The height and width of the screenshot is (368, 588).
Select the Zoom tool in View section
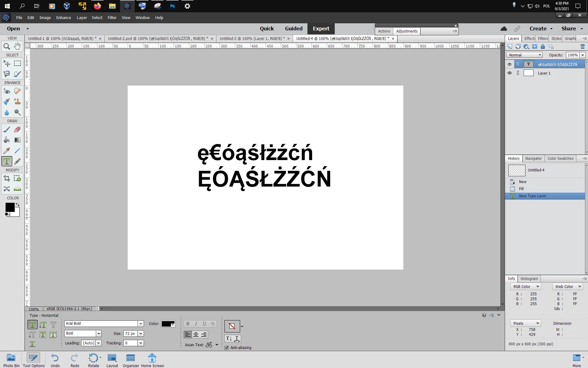tap(6, 47)
